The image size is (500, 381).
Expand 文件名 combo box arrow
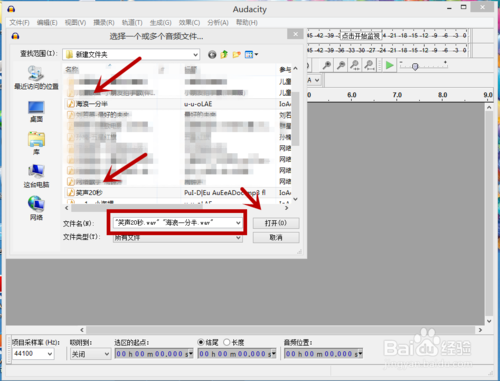pyautogui.click(x=238, y=223)
